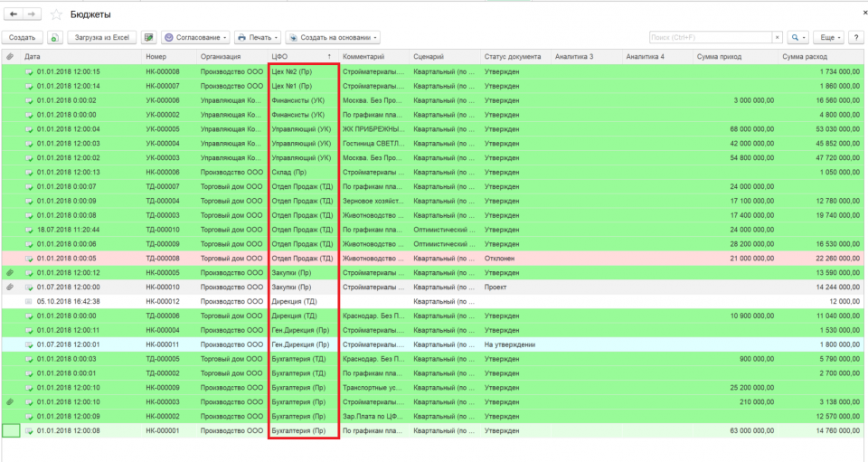Screen dimensions: 868x462
Task: Click the copy document icon next to Создать
Action: [x=54, y=37]
